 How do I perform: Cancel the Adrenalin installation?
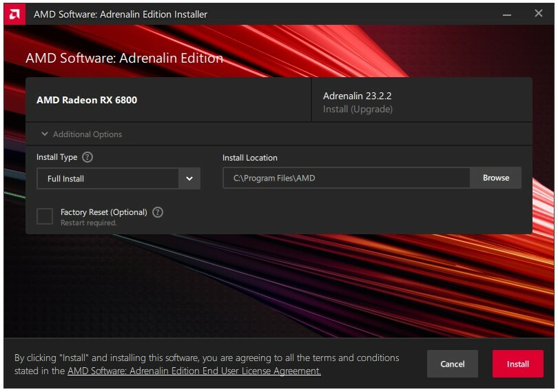click(x=453, y=364)
